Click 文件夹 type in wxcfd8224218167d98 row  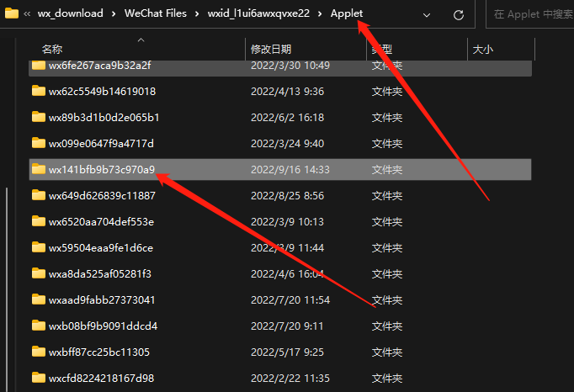click(x=387, y=378)
